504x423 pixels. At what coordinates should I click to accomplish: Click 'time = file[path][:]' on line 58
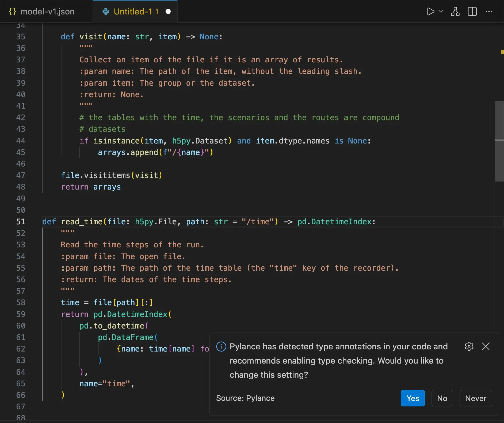[x=107, y=303]
